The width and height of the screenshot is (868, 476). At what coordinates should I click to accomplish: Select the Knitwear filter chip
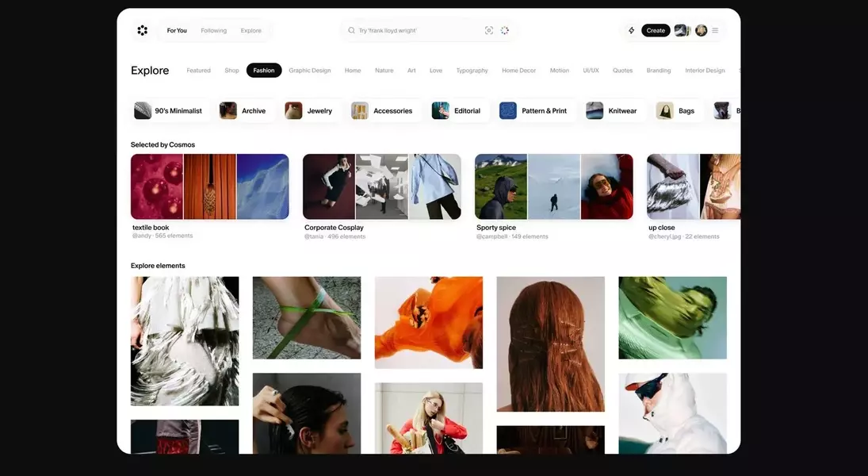612,111
